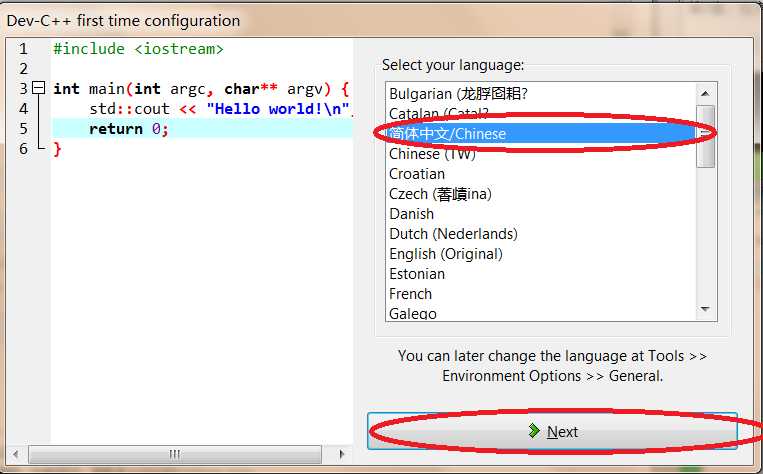Choose 简体中文/Chinese language entry
The width and height of the screenshot is (763, 474).
541,133
